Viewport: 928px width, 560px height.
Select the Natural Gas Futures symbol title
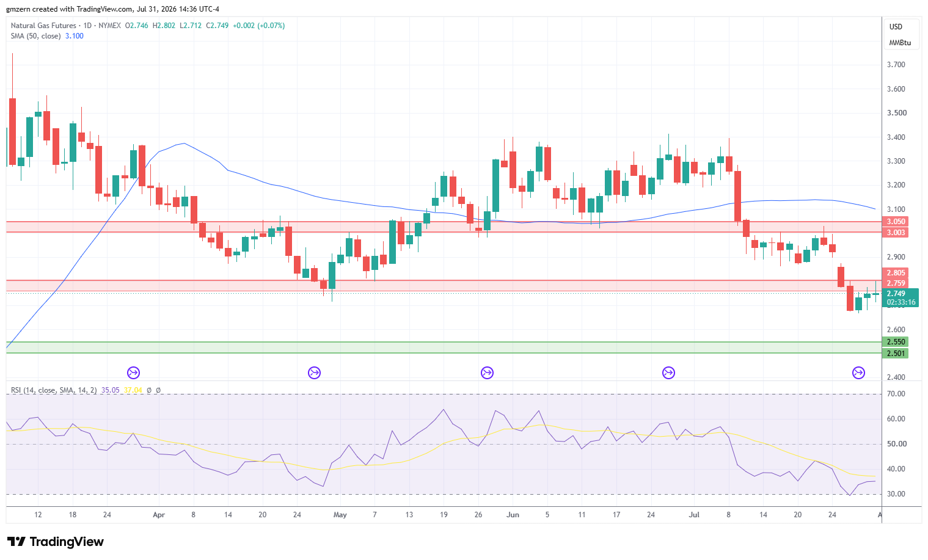tap(43, 26)
